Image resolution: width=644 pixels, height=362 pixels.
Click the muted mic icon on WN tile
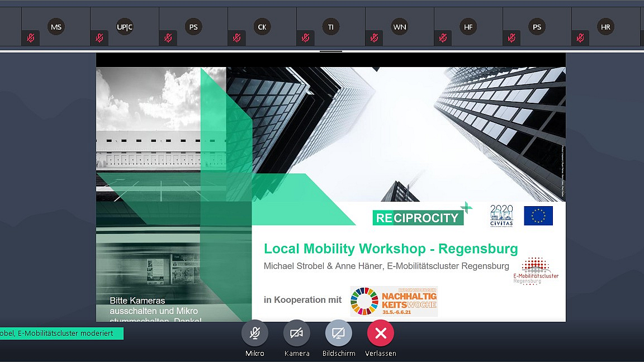(x=374, y=38)
